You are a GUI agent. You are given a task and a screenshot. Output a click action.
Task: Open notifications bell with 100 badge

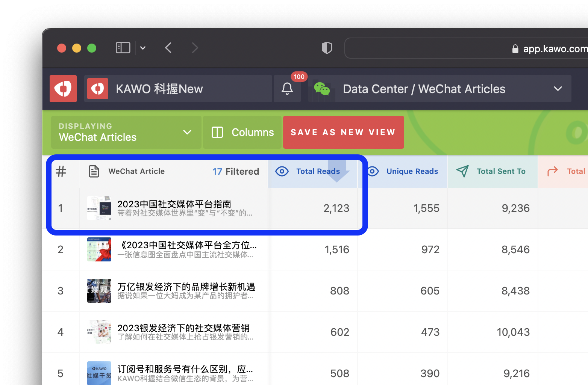[x=287, y=89]
